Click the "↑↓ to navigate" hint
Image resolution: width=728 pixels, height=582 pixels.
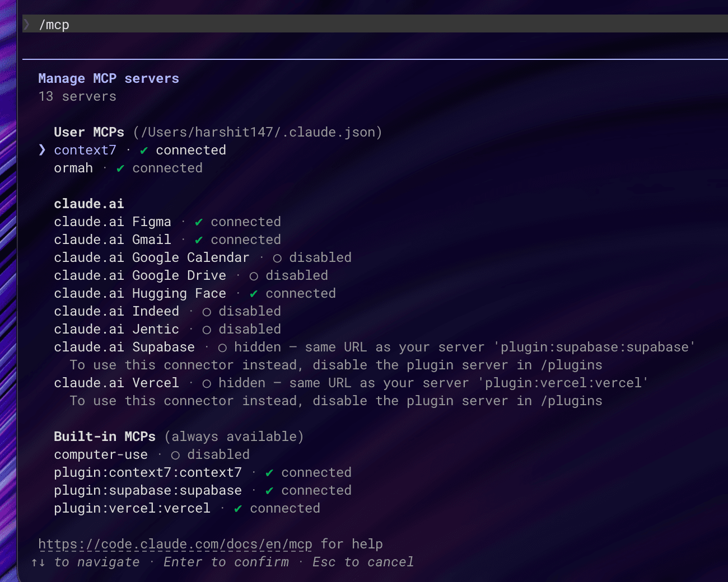tap(85, 562)
